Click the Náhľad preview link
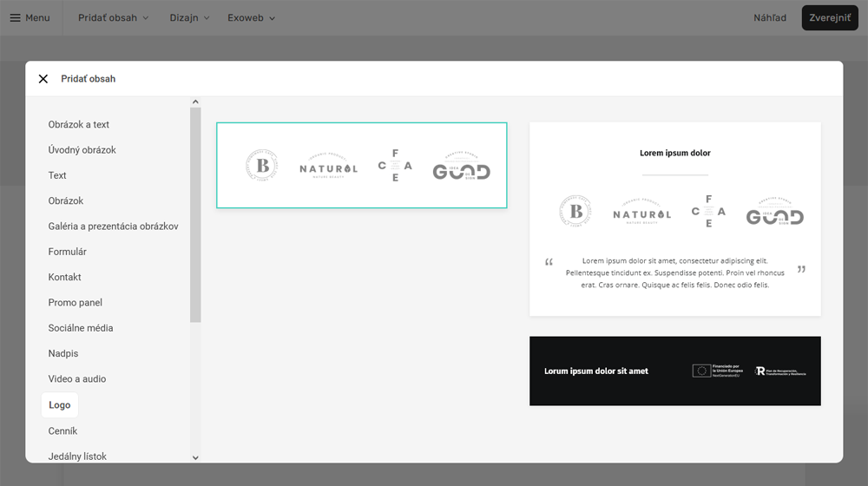Screen dimensions: 868x486 coord(770,17)
